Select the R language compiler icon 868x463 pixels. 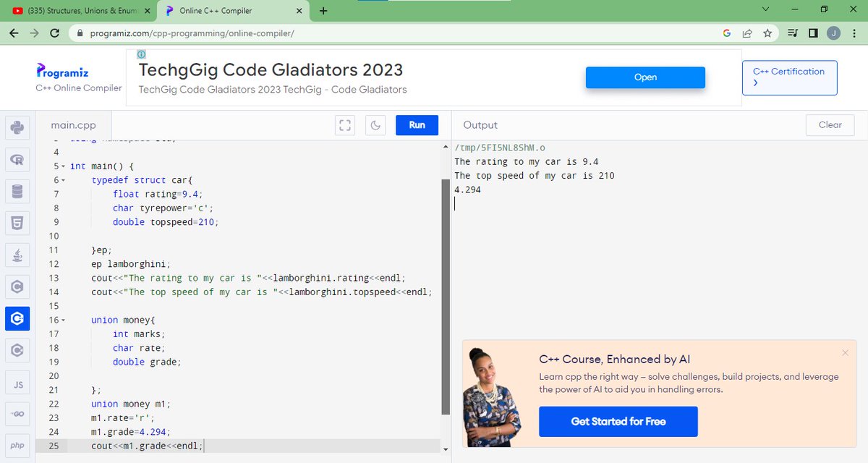17,159
